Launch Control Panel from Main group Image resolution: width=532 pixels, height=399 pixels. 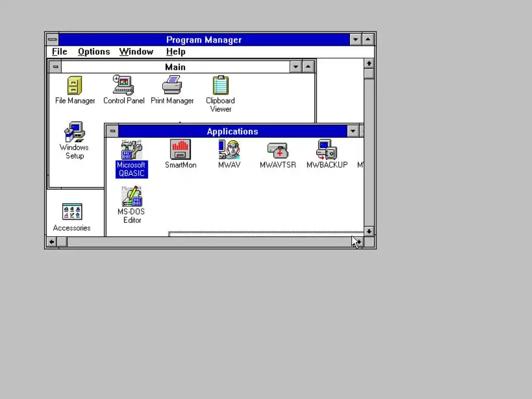(124, 90)
